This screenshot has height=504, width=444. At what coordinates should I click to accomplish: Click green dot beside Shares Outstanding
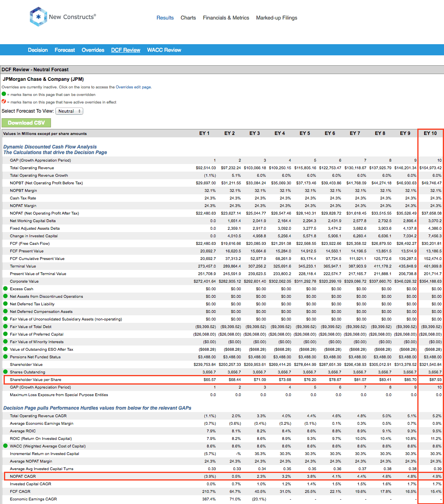coord(6,372)
